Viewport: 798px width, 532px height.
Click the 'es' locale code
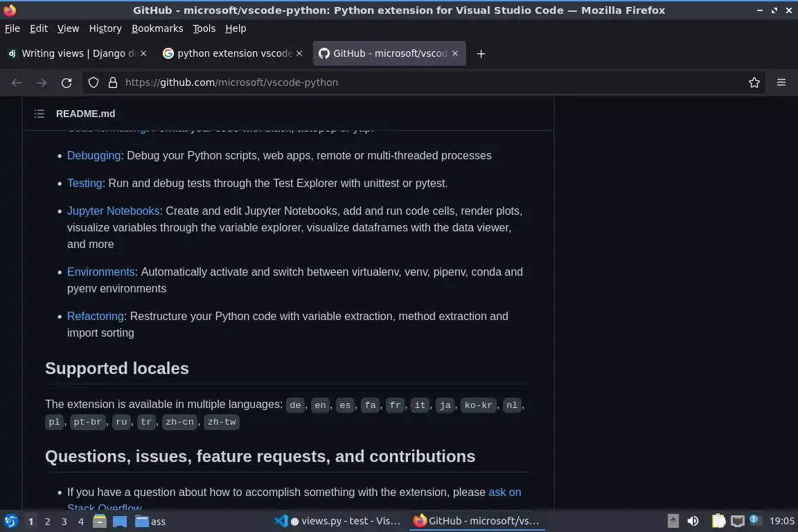345,405
